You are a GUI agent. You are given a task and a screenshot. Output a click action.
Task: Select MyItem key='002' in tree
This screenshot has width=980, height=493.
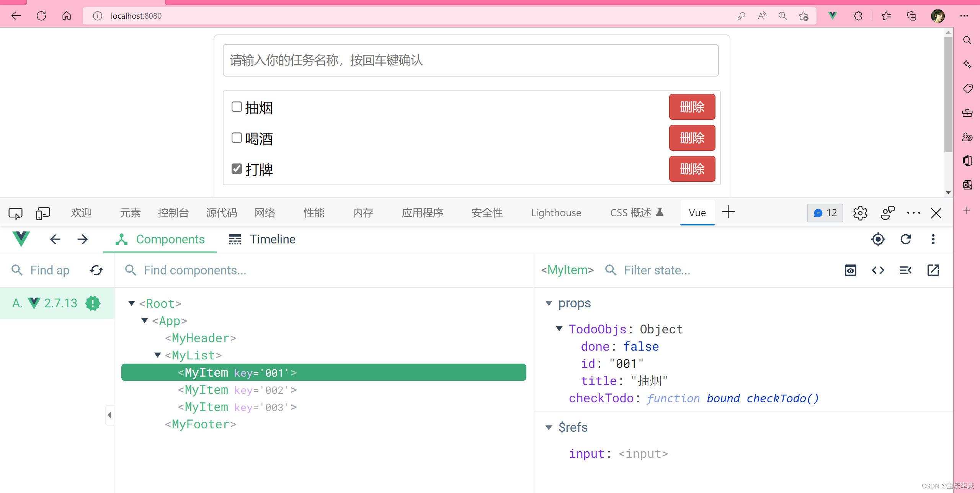click(237, 390)
